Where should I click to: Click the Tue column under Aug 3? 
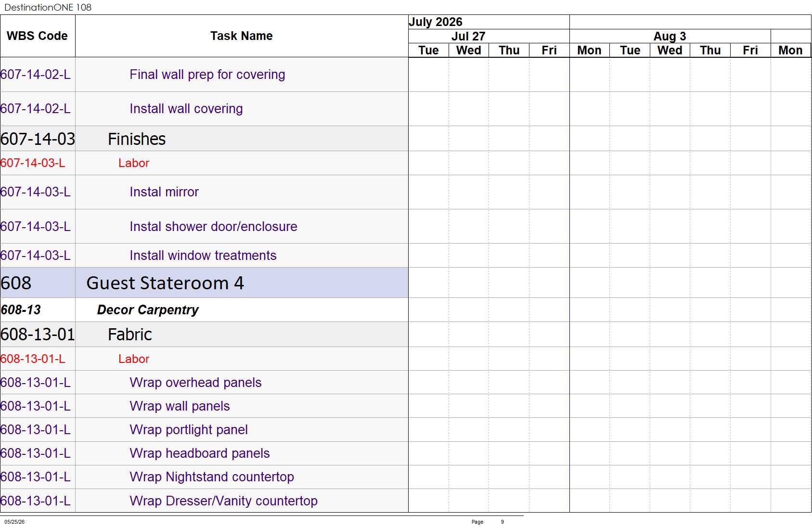pos(630,51)
